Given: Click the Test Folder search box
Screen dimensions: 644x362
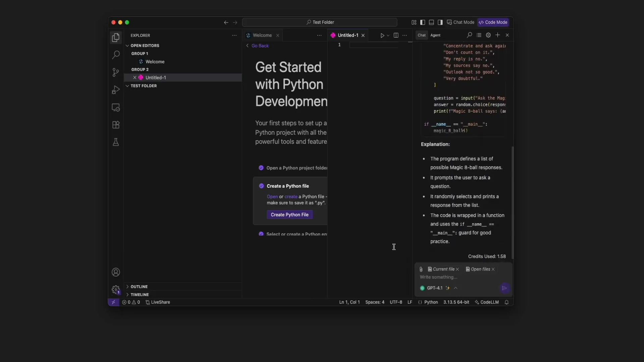Looking at the screenshot, I should [x=320, y=22].
